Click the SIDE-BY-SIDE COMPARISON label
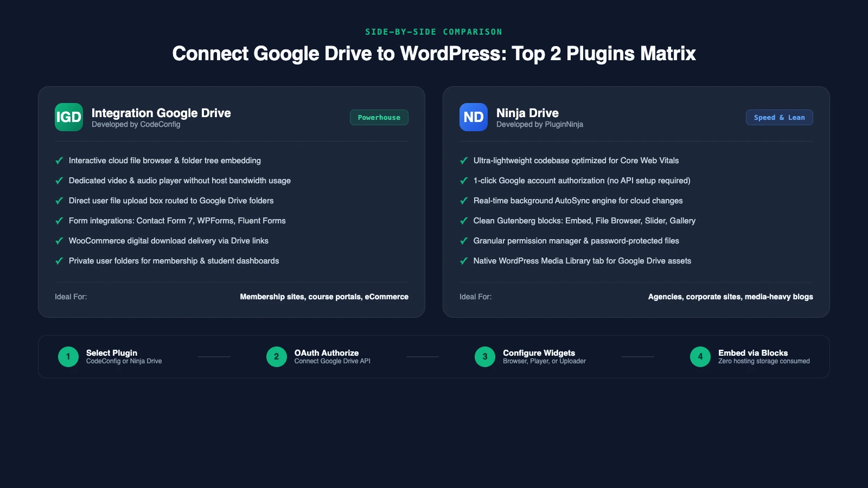This screenshot has height=488, width=868. click(434, 32)
